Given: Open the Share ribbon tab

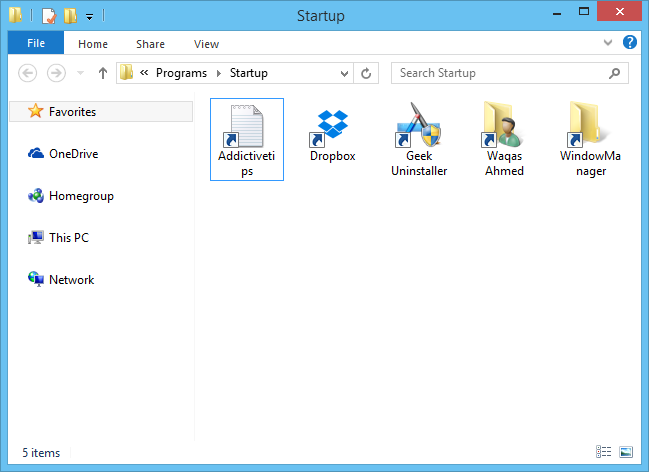Looking at the screenshot, I should click(151, 44).
